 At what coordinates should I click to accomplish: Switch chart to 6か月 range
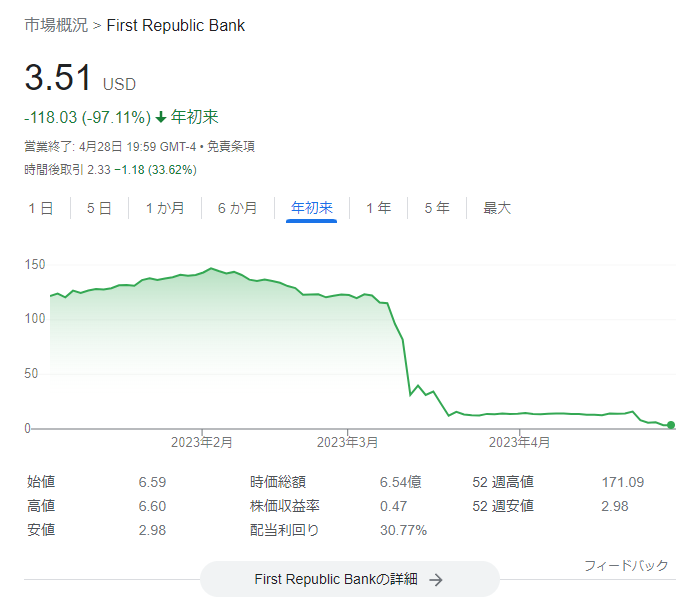[237, 208]
